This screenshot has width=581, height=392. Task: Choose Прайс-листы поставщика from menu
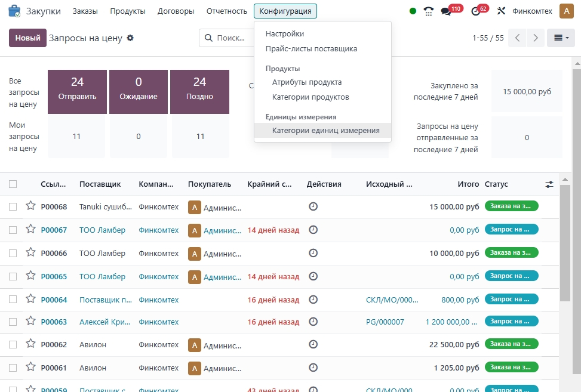point(311,49)
